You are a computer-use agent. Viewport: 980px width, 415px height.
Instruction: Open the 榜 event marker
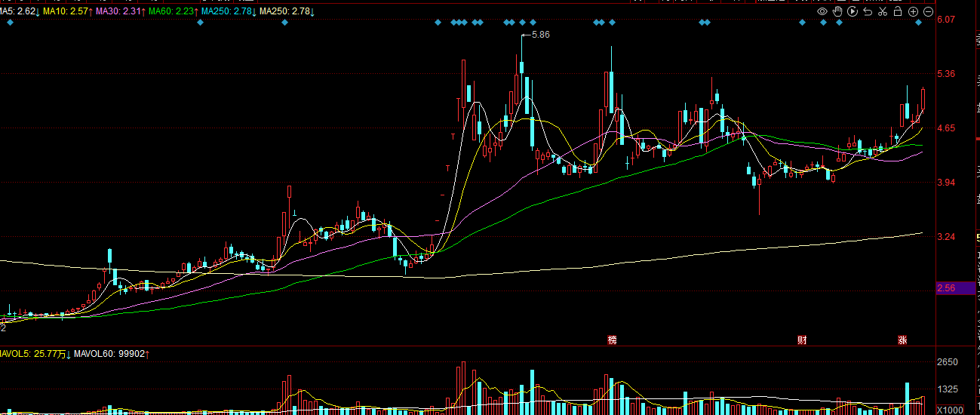pos(613,340)
